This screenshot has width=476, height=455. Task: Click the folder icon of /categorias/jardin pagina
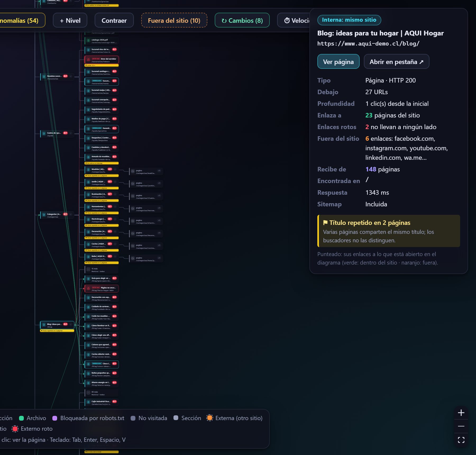tap(133, 184)
